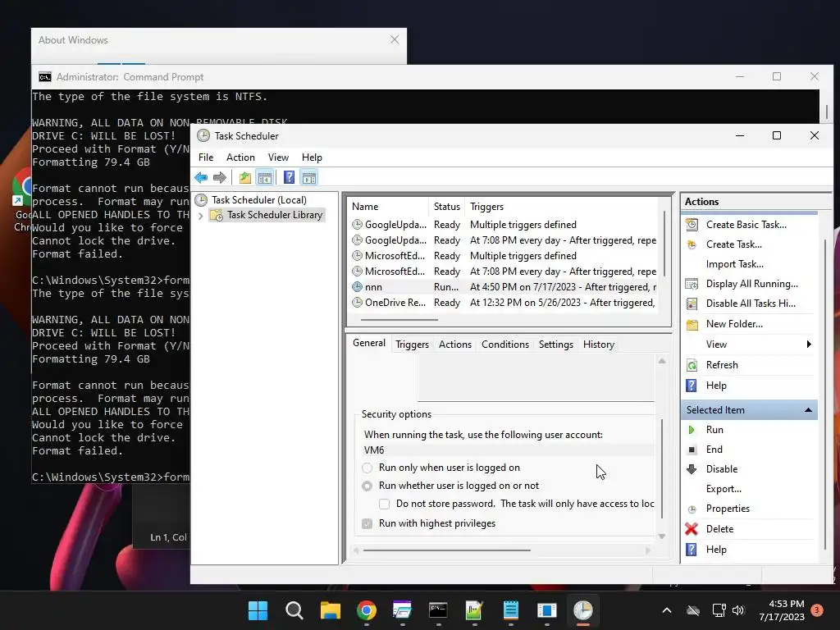Click the Properties clock icon
Viewport: 840px width, 630px height.
[692, 509]
